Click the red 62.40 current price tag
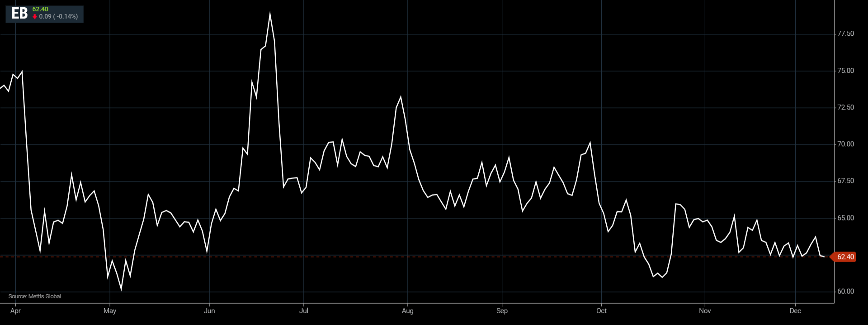The width and height of the screenshot is (868, 325). coord(844,257)
